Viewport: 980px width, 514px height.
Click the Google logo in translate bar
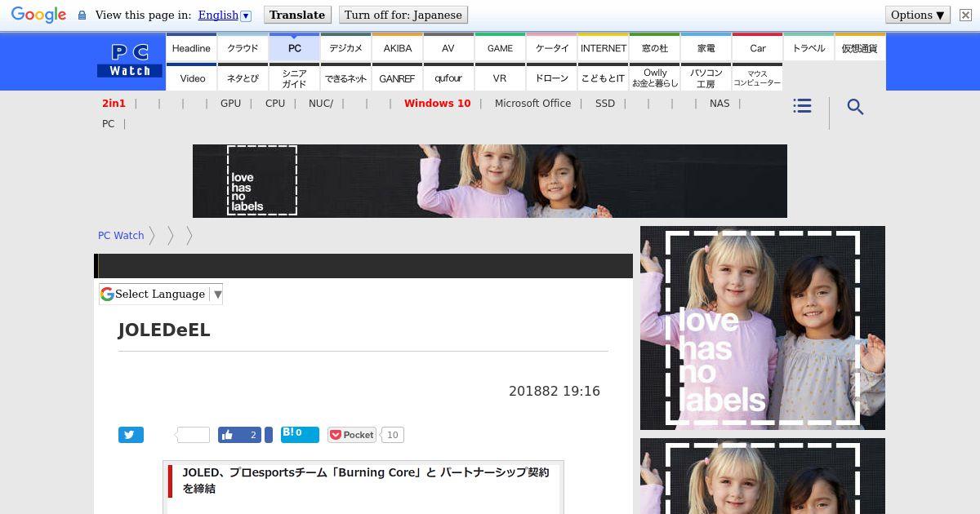point(38,15)
